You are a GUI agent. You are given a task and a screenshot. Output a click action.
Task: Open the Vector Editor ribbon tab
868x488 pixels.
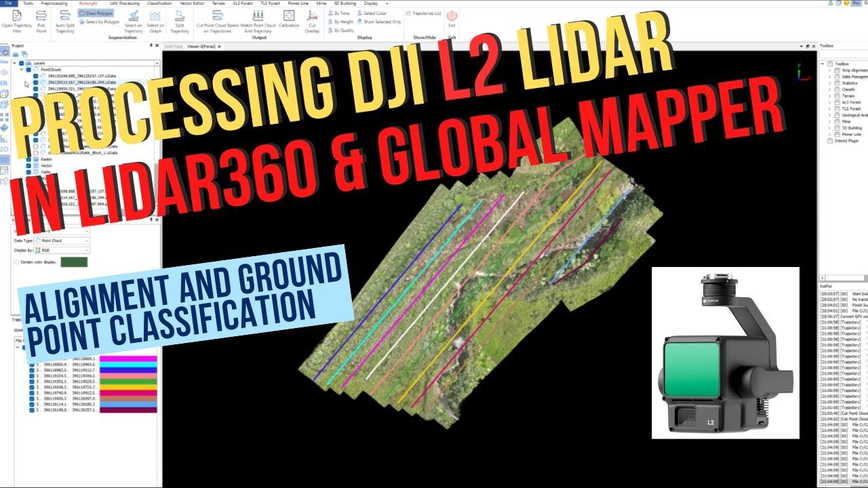click(191, 3)
